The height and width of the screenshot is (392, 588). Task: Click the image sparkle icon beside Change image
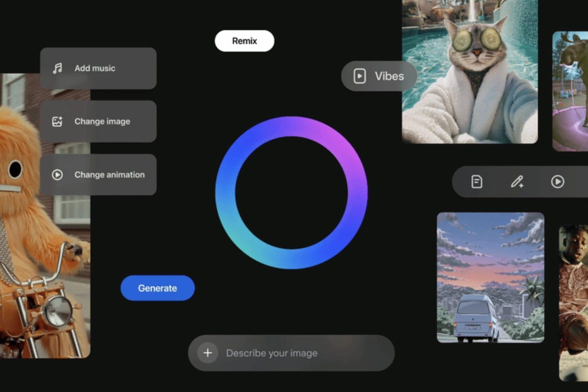coord(57,122)
